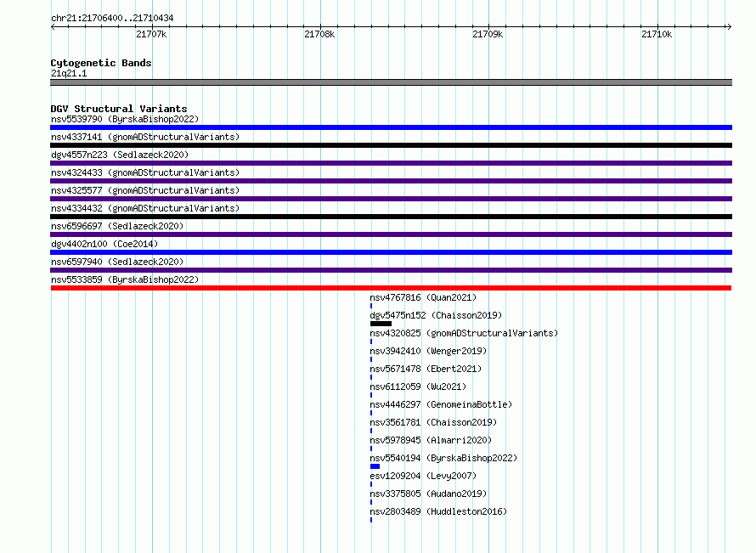This screenshot has height=553, width=756.
Task: Open nsv4320825 (gnomADStructuralVariants) label
Action: pos(464,333)
